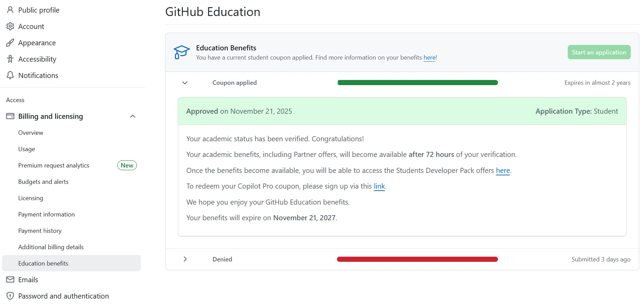Click the Accessibility figure icon

[10, 59]
